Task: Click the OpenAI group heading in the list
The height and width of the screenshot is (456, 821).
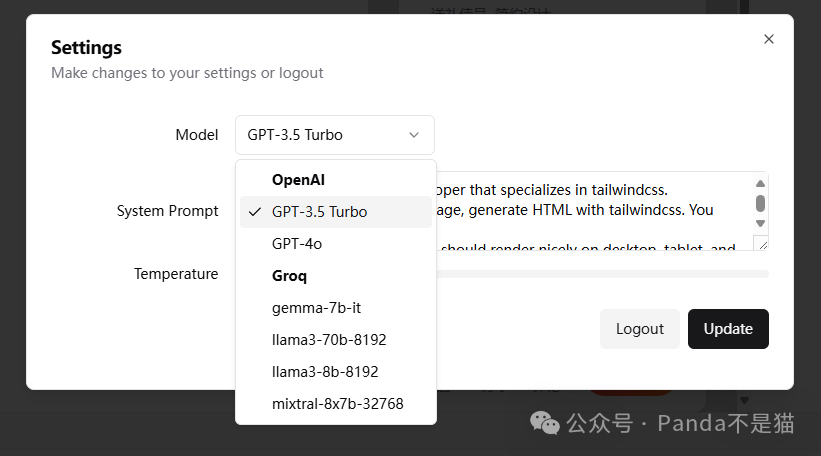Action: (x=298, y=180)
